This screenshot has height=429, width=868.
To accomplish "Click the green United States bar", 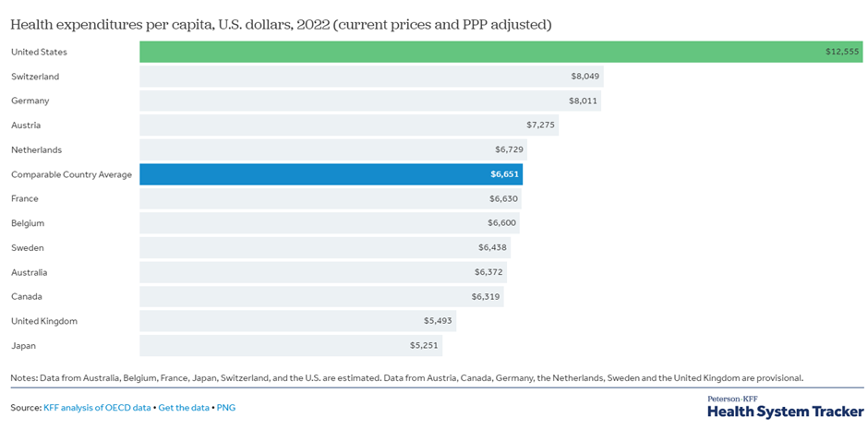I will (x=499, y=52).
